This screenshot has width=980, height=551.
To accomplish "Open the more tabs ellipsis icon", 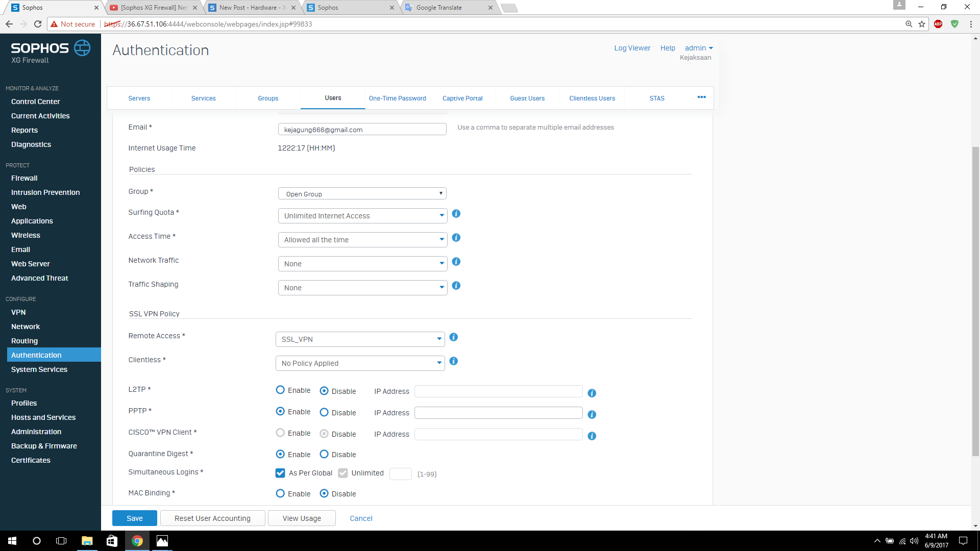I will 702,97.
